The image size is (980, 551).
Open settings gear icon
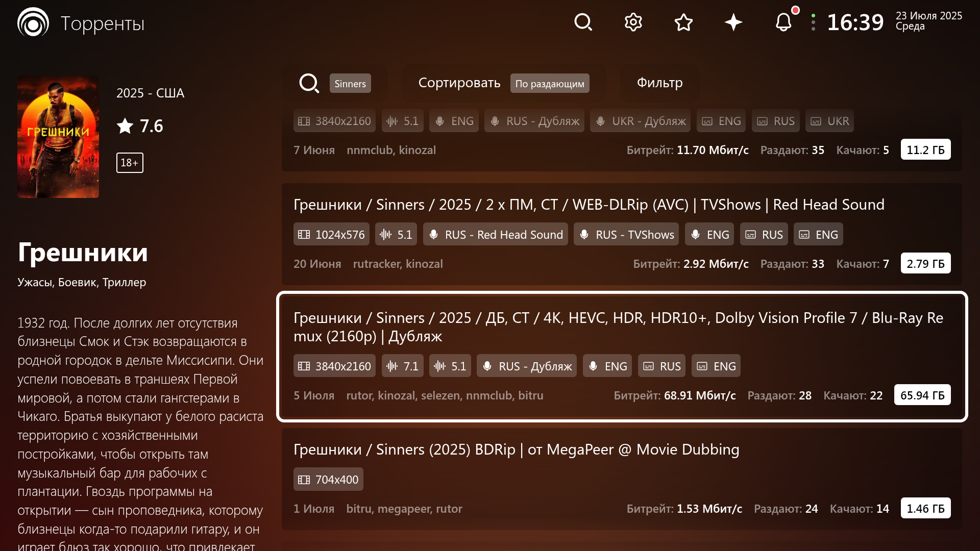[x=633, y=22]
